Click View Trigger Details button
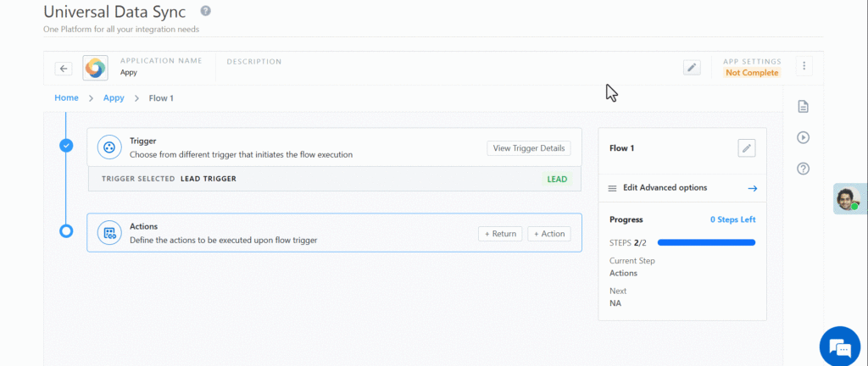Viewport: 868px width, 366px height. tap(529, 148)
